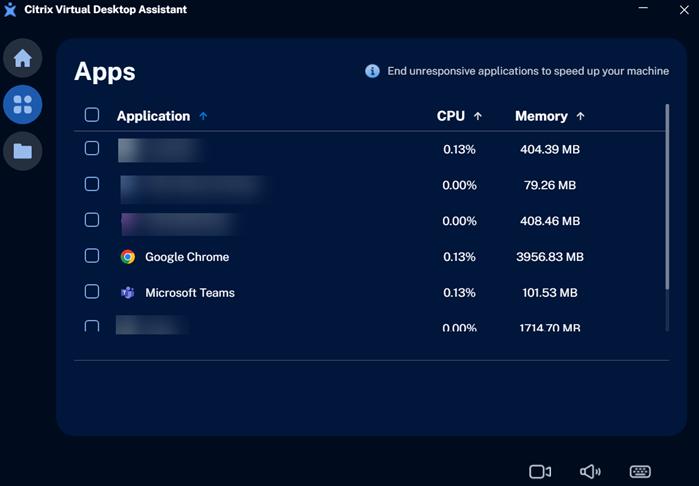Sort by CPU using its arrow
Screen dimensions: 699x486
coord(478,116)
